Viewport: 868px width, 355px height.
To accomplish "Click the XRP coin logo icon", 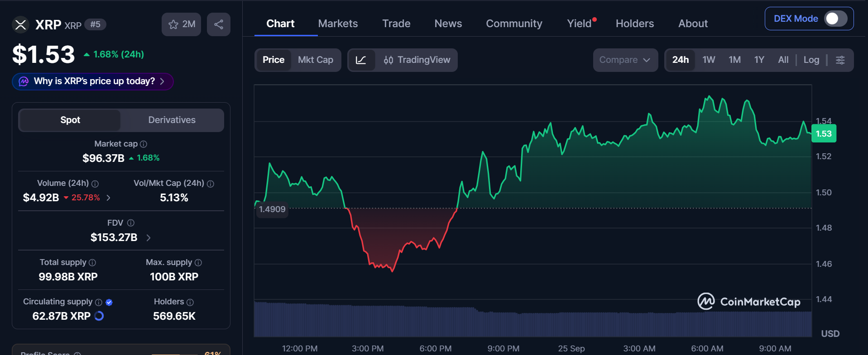I will click(20, 24).
